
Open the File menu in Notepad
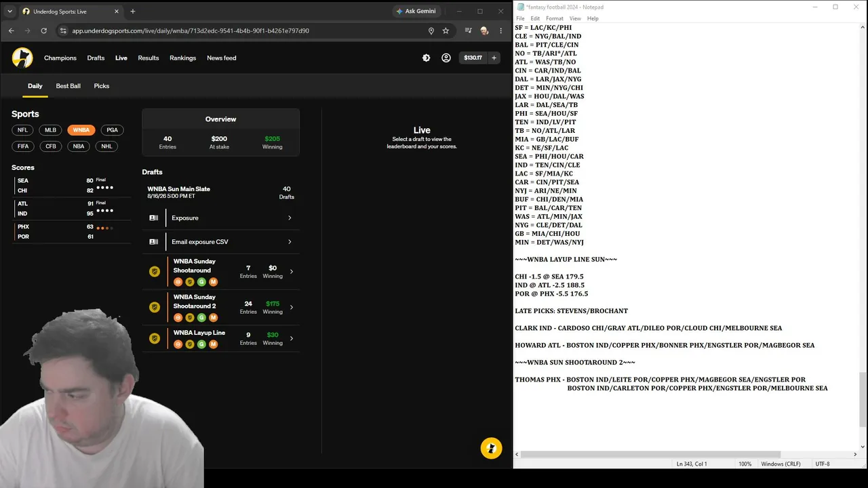tap(520, 18)
